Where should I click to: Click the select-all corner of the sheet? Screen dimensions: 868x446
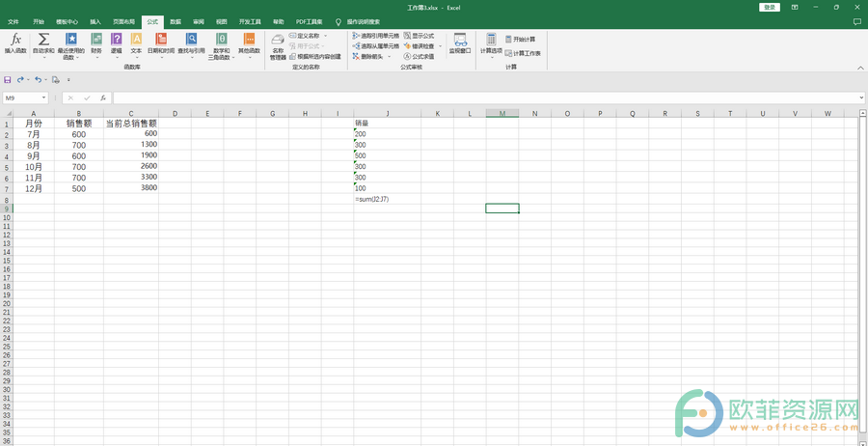point(6,113)
